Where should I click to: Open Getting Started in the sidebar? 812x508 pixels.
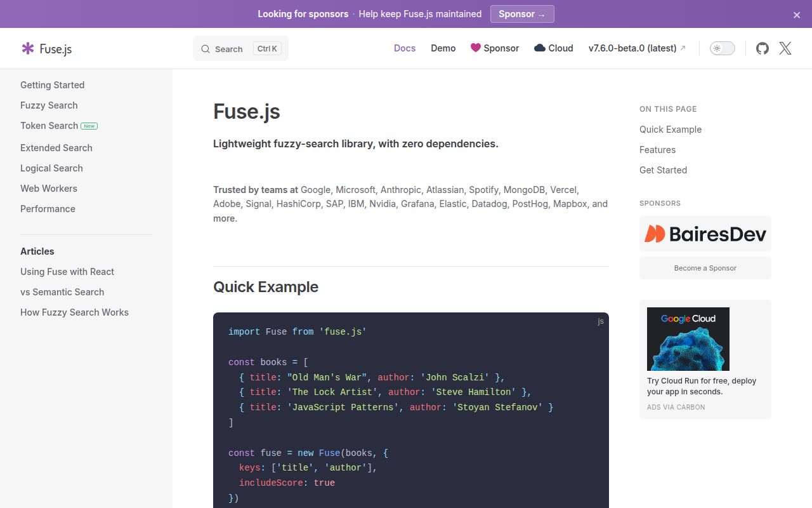pyautogui.click(x=52, y=85)
